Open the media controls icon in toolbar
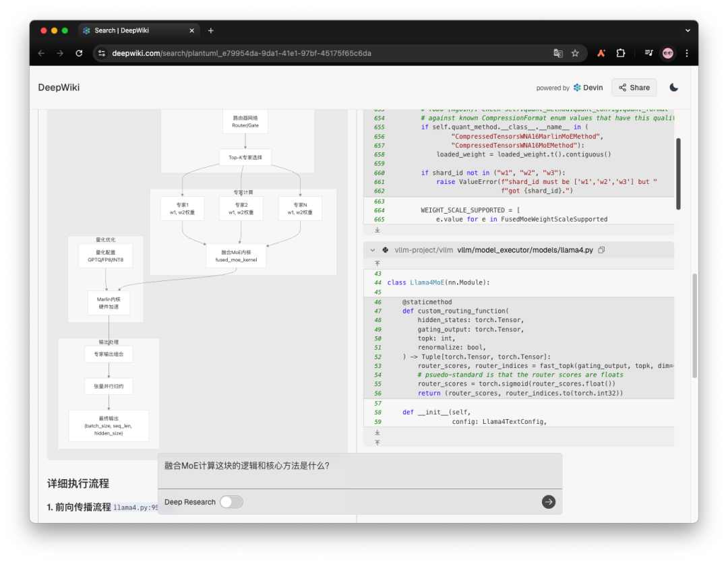The width and height of the screenshot is (728, 562). coord(648,53)
